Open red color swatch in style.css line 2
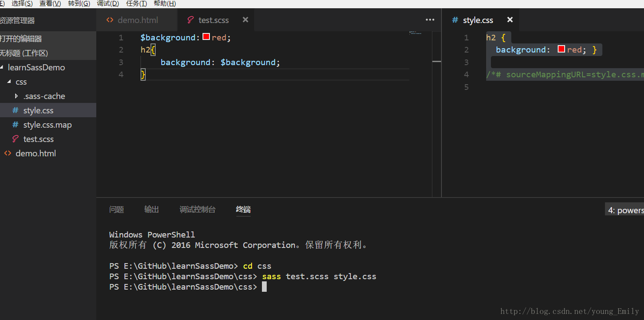The image size is (644, 320). click(x=561, y=49)
